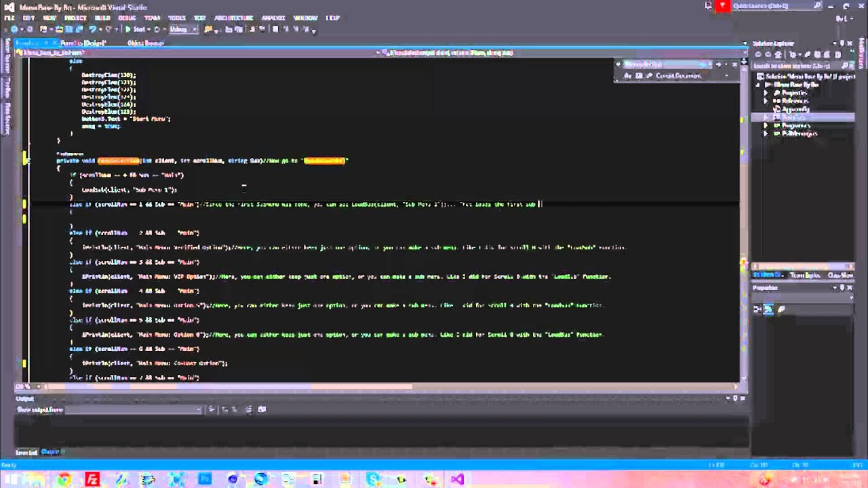Click the Navigate Backward toolbar icon
Screen dimensions: 868x488
click(x=14, y=29)
